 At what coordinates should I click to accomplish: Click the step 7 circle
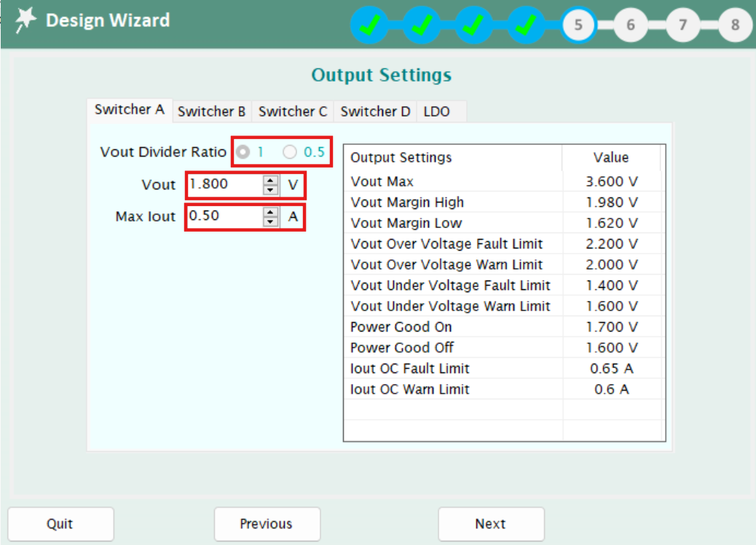pos(682,25)
